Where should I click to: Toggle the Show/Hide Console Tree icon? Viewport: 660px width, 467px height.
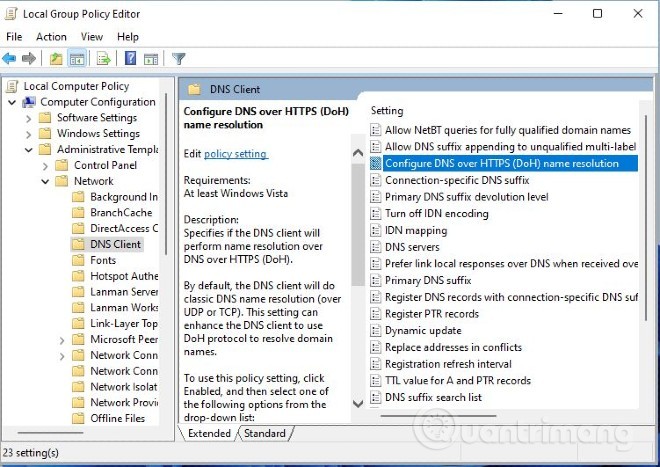[x=77, y=59]
